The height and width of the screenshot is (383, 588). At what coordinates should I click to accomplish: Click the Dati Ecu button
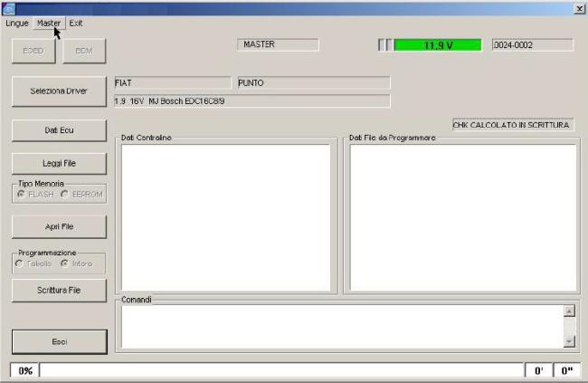pyautogui.click(x=59, y=130)
